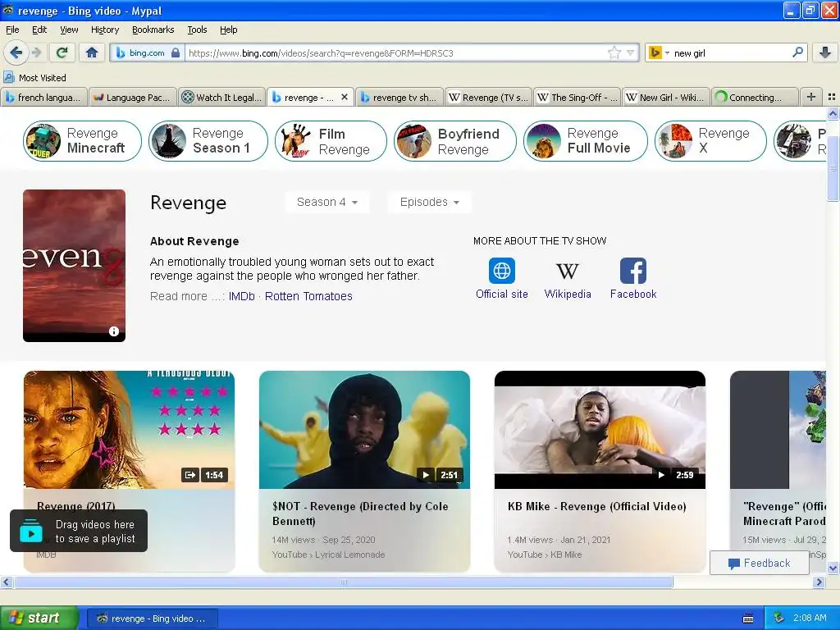Screen dimensions: 840x630
Task: Select the Revenge Minecraft suggestion chip
Action: tap(82, 140)
